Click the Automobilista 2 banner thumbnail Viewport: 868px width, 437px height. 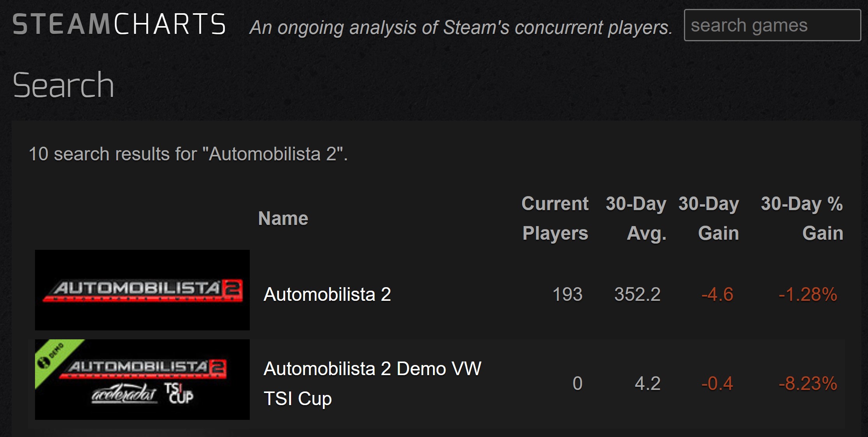pos(142,290)
